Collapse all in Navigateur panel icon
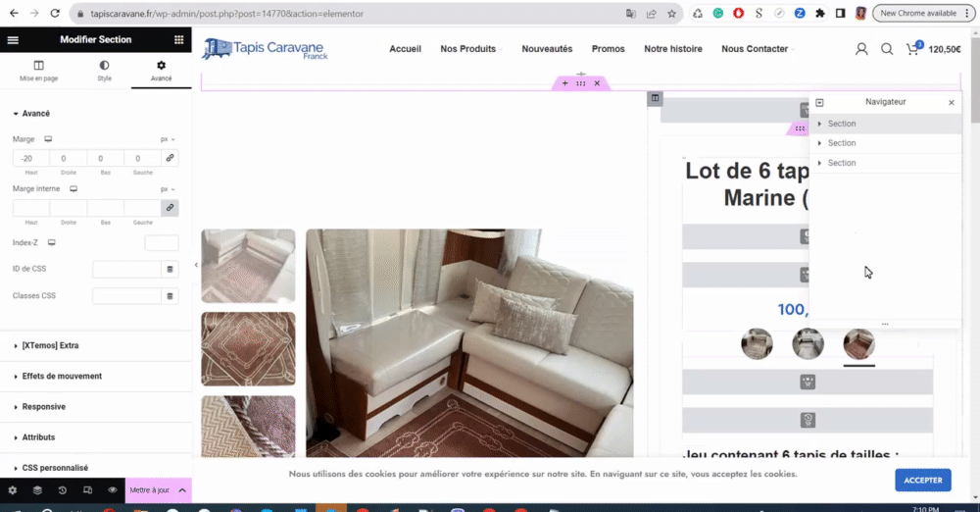Image resolution: width=980 pixels, height=512 pixels. (819, 102)
